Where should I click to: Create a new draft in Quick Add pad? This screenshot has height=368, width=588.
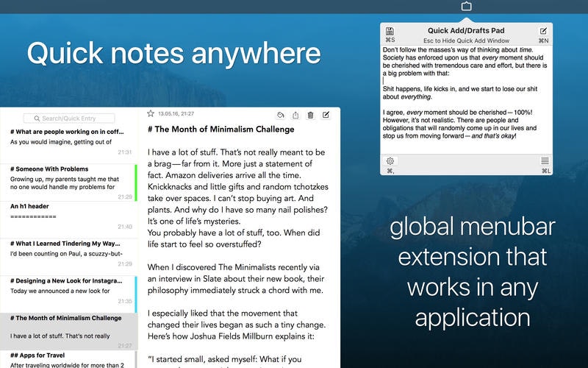tap(543, 31)
